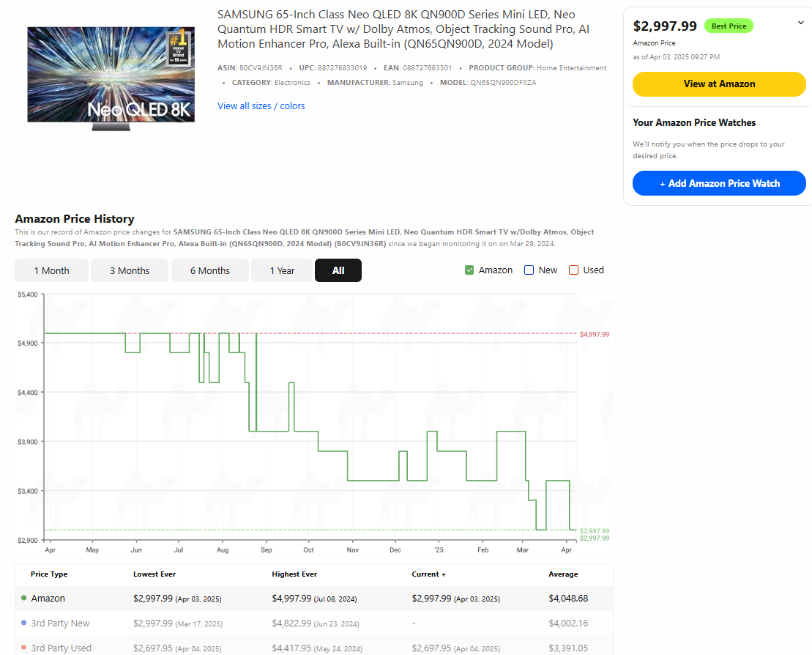Click the MANUFACTURER Samsung text
Viewport: 812px width, 655px height.
click(375, 82)
